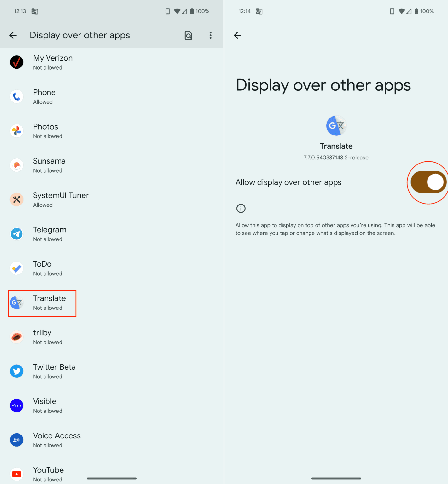
Task: Tap the Google Photos icon
Action: coord(16,131)
